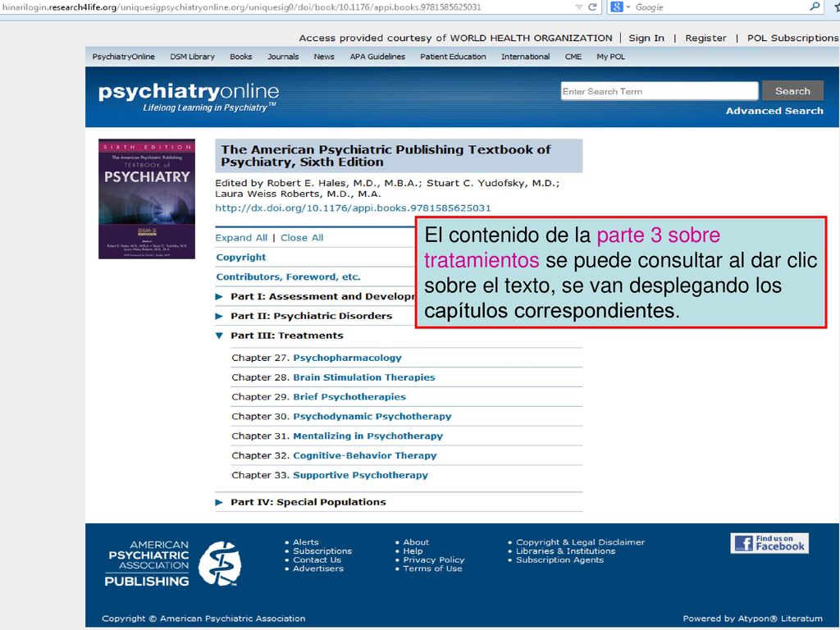Click the Google search engine icon
Screen dimensions: 840x630
(x=617, y=7)
